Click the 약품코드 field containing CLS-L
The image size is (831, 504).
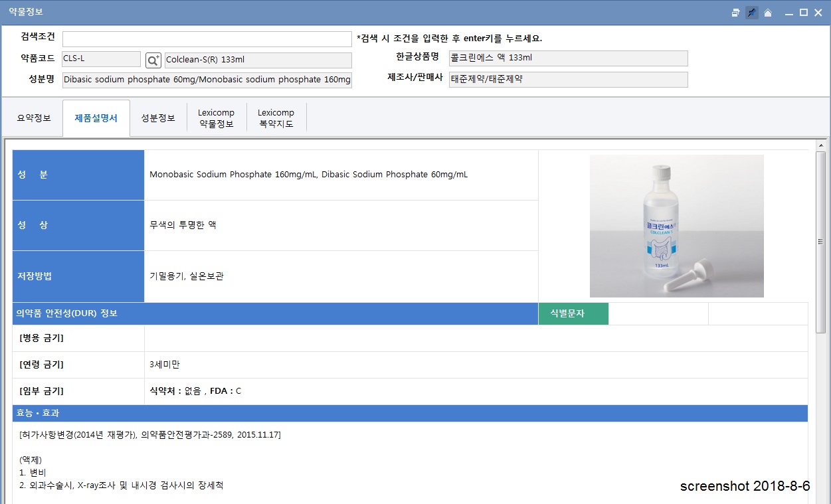click(101, 59)
